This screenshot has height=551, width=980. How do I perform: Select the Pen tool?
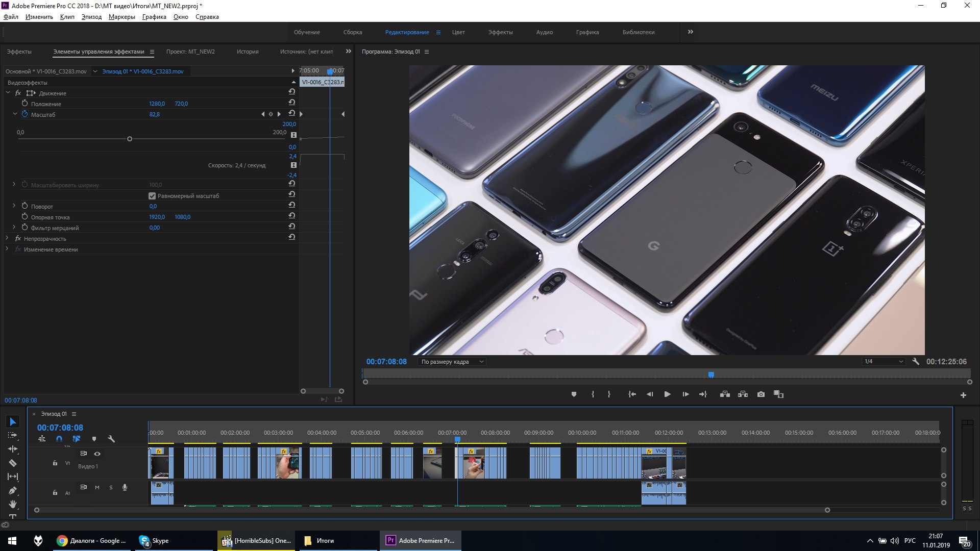click(x=13, y=490)
